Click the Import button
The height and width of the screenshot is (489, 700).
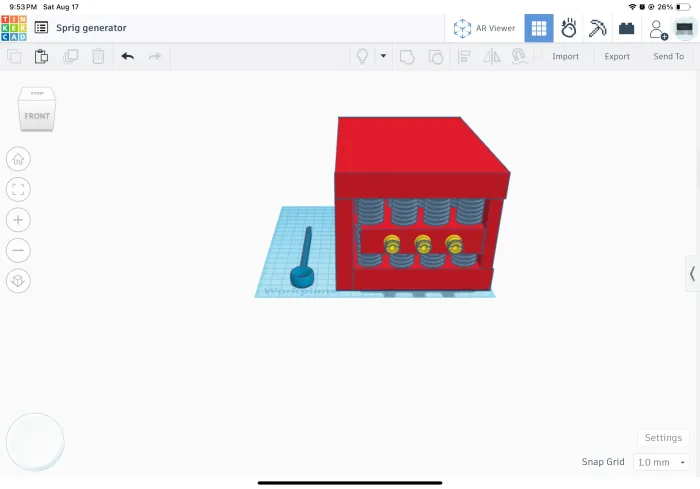565,56
